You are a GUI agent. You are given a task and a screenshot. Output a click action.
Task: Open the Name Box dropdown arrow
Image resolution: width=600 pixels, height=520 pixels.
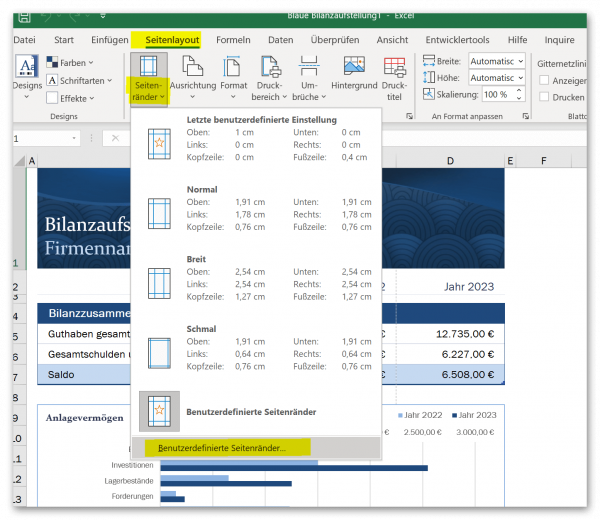coord(74,138)
